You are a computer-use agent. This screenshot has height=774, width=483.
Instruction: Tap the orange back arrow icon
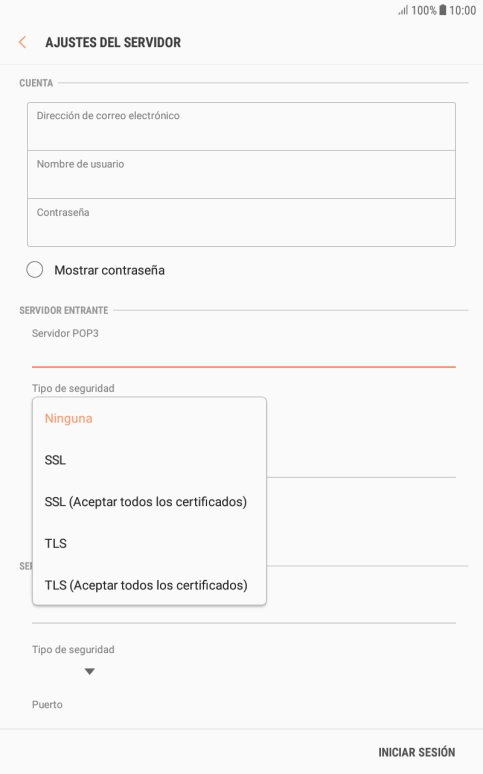point(22,42)
